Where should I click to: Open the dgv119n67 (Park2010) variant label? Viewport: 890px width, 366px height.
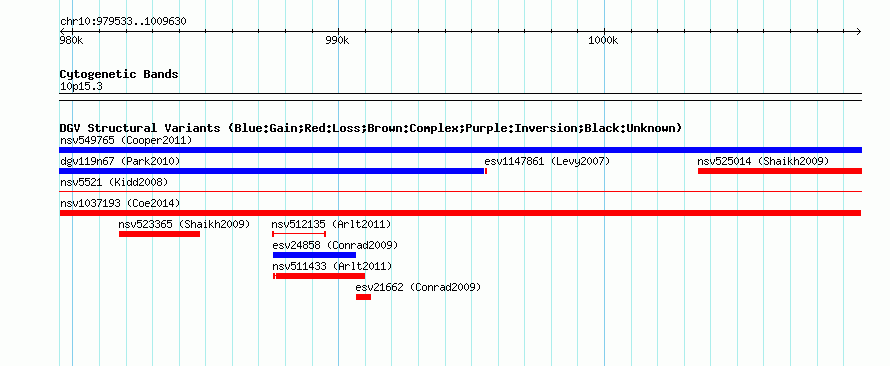[x=120, y=162]
